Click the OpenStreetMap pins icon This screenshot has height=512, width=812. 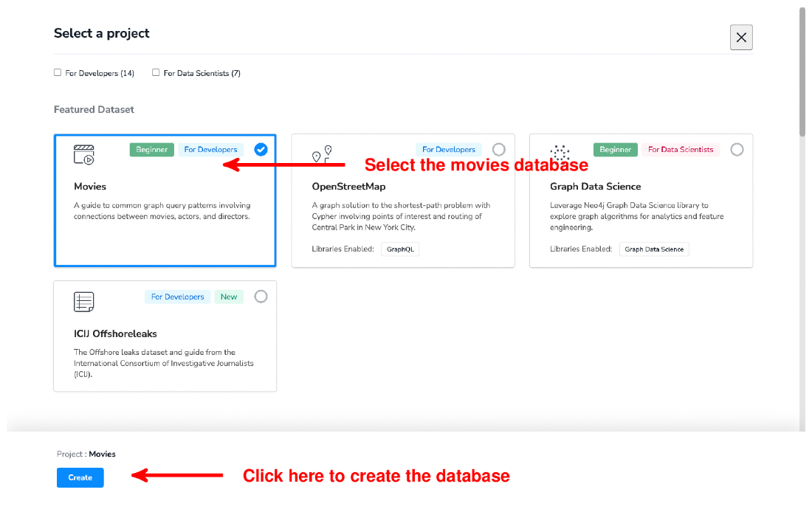click(x=322, y=154)
